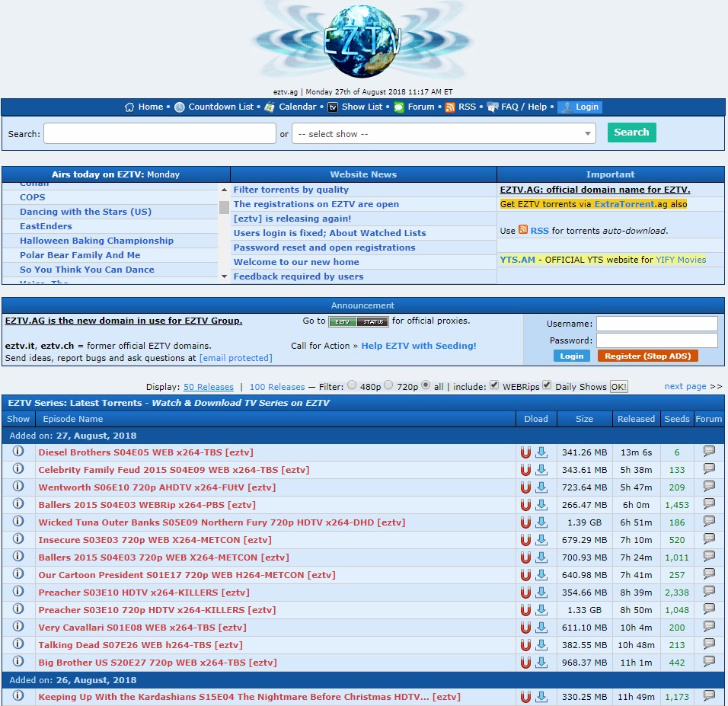Select the 720p filter radio button
This screenshot has height=706, width=728.
point(388,385)
